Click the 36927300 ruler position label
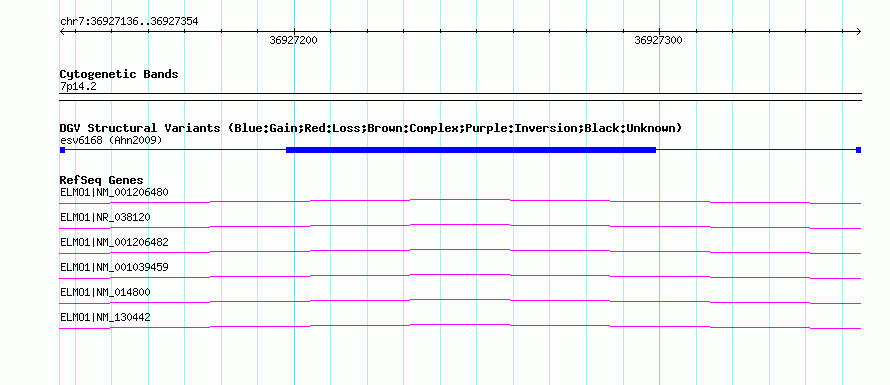The width and height of the screenshot is (890, 385). [658, 40]
